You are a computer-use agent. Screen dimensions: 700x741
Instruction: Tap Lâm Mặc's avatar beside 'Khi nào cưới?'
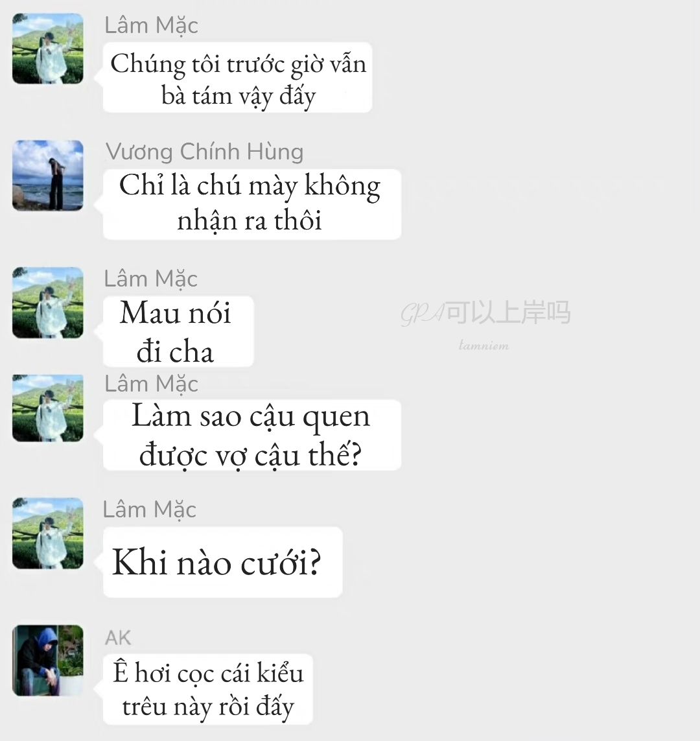coord(48,533)
